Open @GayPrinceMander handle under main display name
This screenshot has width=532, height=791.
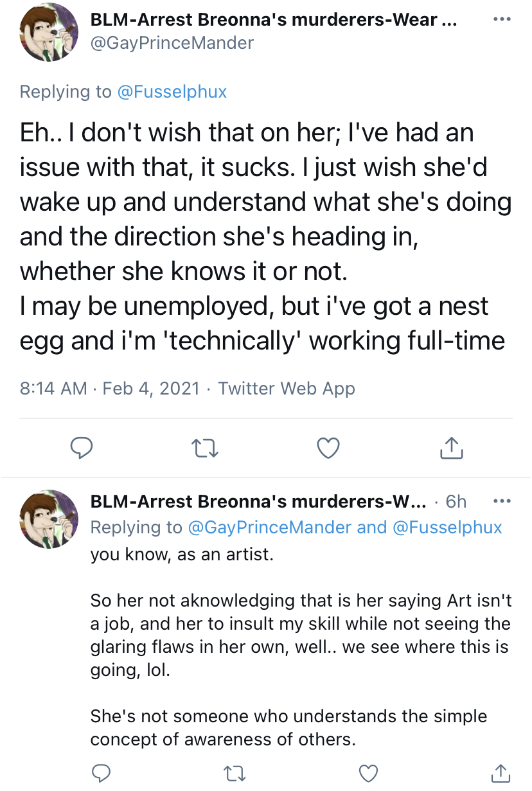(172, 43)
